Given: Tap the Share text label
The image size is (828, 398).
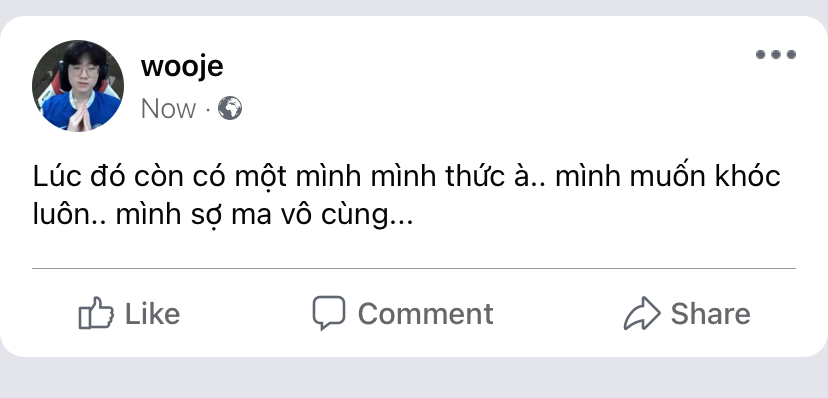Looking at the screenshot, I should coord(711,314).
